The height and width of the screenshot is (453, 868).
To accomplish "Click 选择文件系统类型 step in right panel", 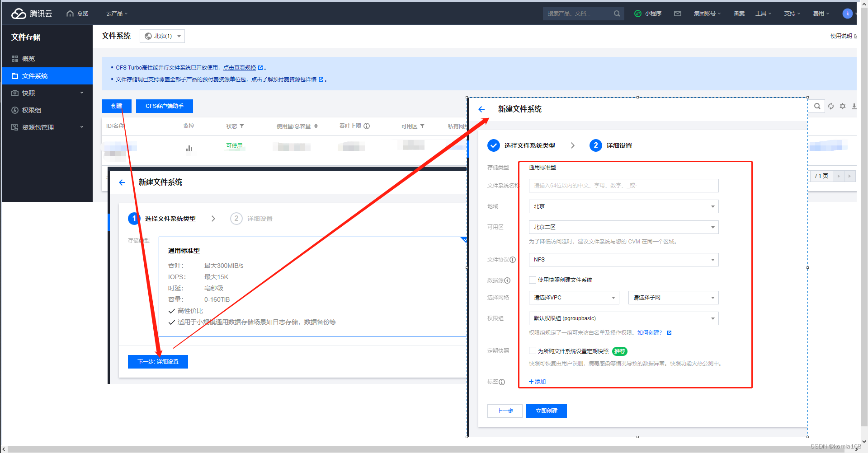I will 521,145.
